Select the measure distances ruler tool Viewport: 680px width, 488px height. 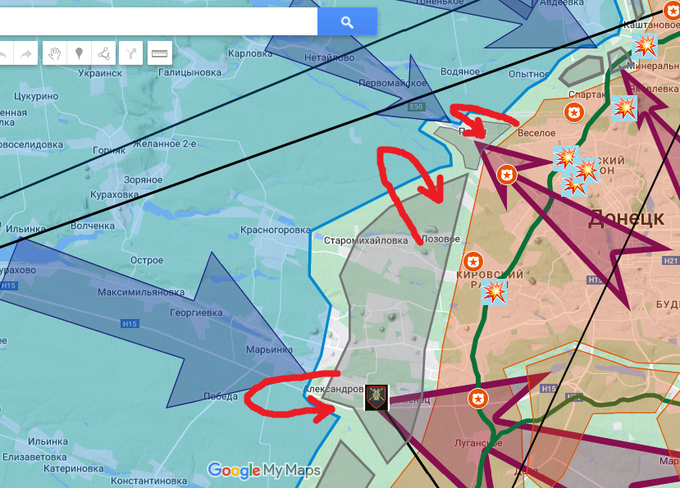coord(160,54)
